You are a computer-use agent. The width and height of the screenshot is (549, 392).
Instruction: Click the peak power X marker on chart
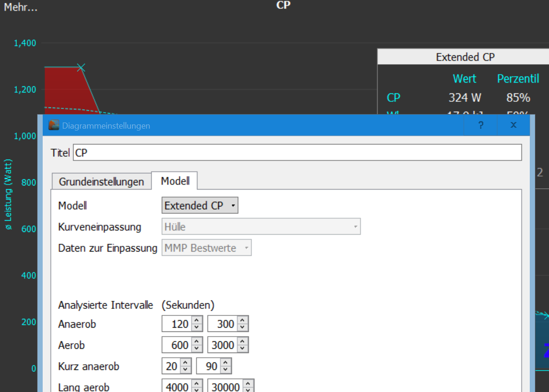click(x=81, y=68)
